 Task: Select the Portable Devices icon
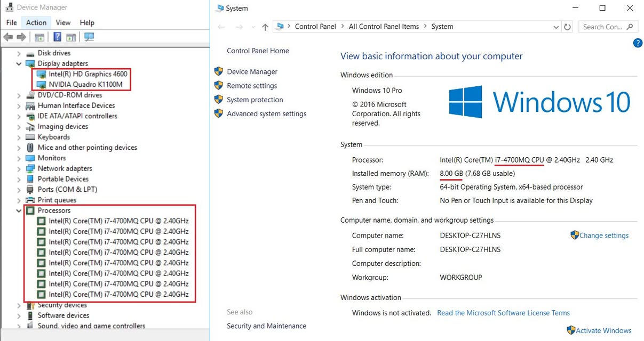click(31, 179)
